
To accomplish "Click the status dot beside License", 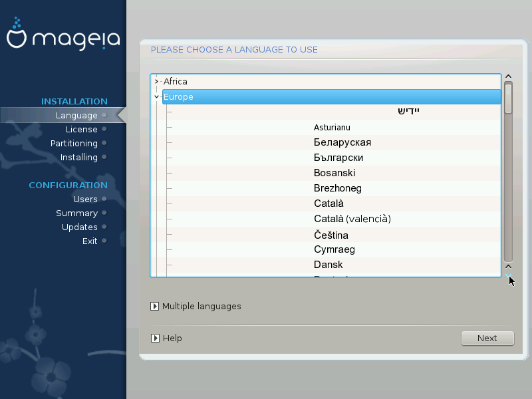I will coord(104,129).
